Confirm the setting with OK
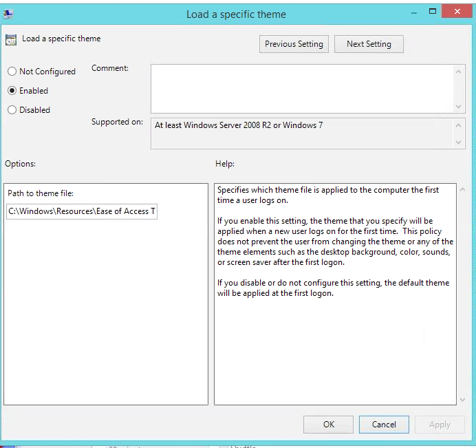The width and height of the screenshot is (476, 448). [329, 425]
